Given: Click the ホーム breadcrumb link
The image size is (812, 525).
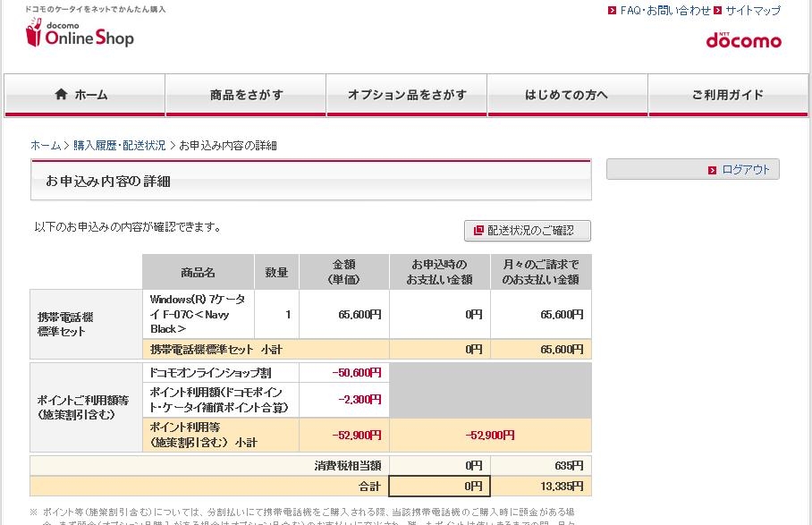Looking at the screenshot, I should click(x=46, y=146).
